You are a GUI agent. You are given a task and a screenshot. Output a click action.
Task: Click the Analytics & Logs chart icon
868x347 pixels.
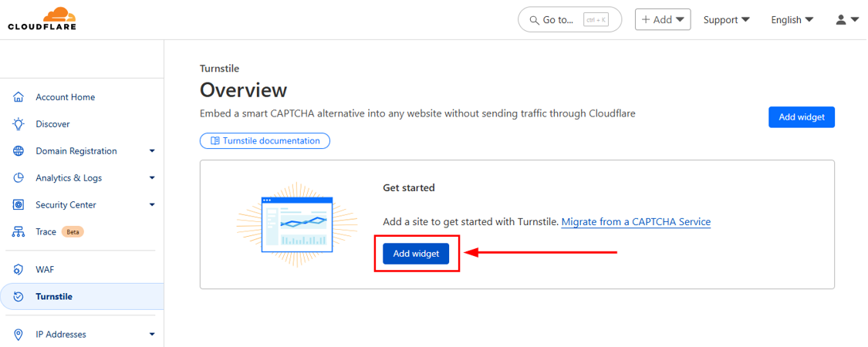tap(19, 178)
